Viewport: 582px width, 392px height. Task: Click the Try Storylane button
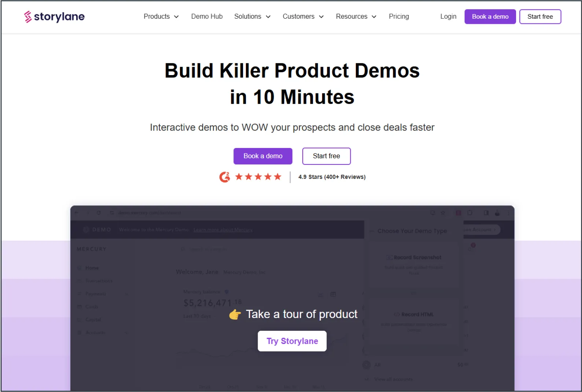click(292, 341)
